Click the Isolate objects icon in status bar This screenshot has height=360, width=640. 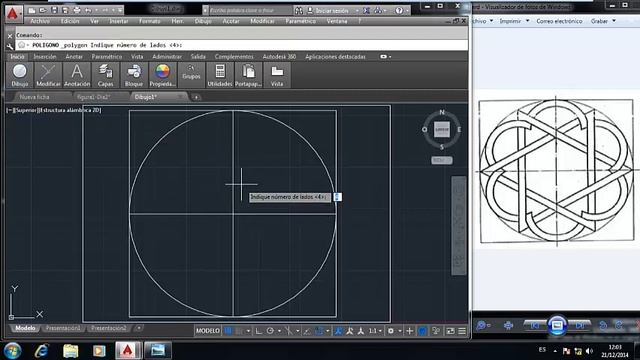point(436,331)
